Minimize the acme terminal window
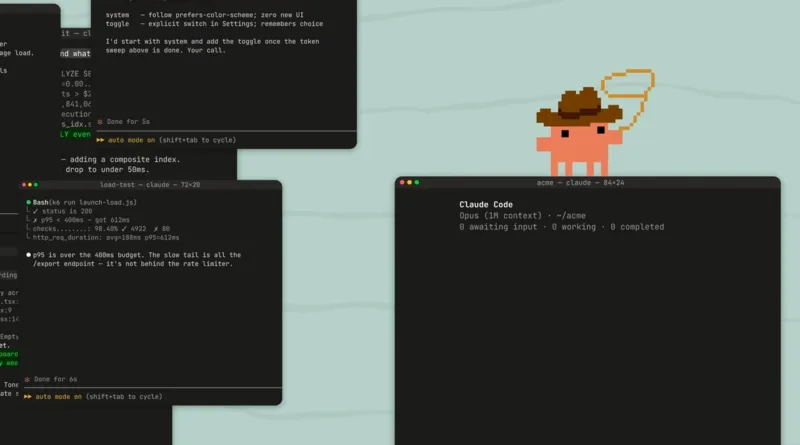The image size is (800, 445). click(x=409, y=182)
